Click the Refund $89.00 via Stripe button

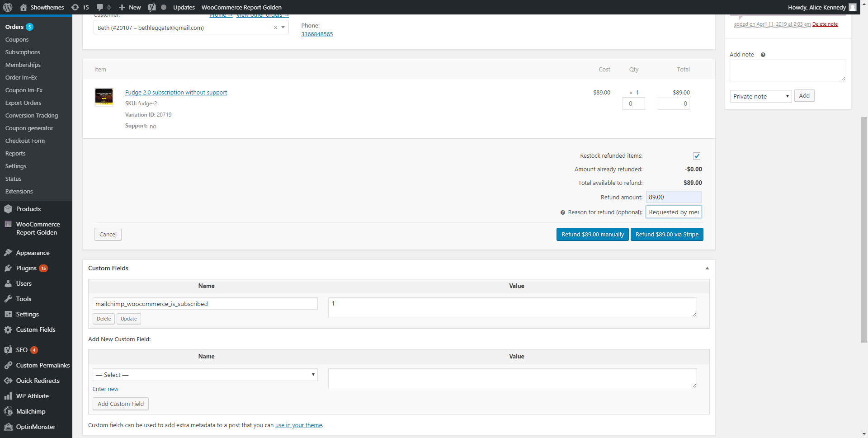click(x=667, y=234)
